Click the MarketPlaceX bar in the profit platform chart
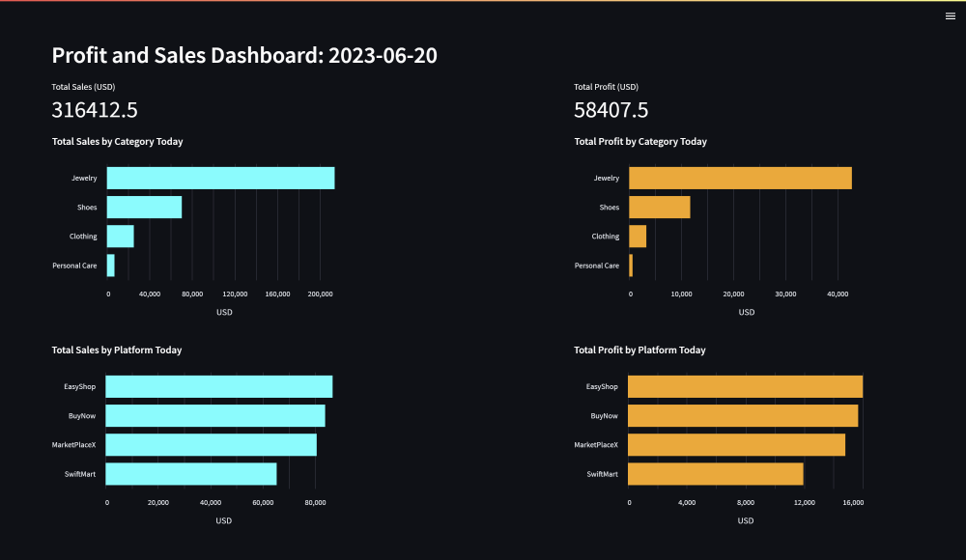 [x=736, y=445]
